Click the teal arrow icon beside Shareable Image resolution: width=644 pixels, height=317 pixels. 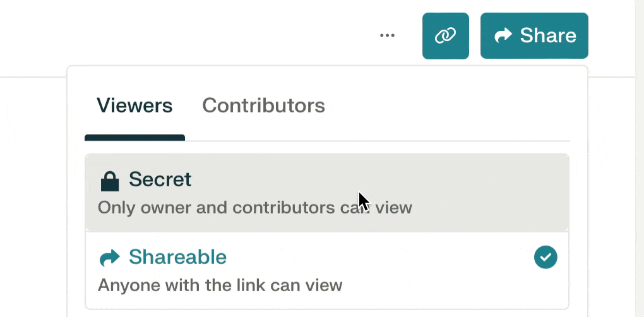(x=110, y=258)
